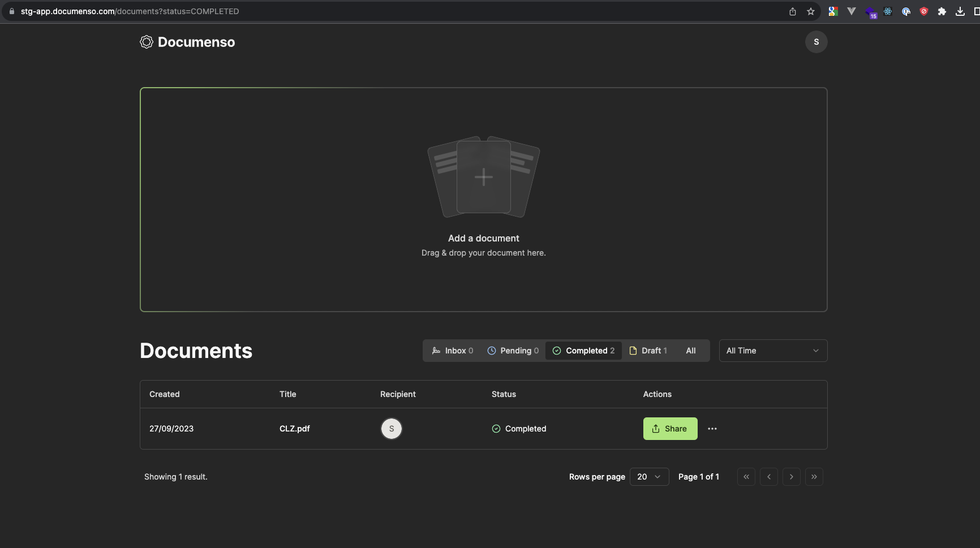Click recipient avatar 'S' in CLZ.pdf row

(391, 429)
